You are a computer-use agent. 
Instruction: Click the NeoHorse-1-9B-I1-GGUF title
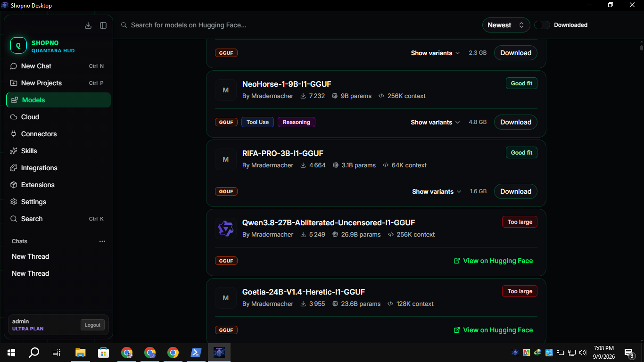287,84
